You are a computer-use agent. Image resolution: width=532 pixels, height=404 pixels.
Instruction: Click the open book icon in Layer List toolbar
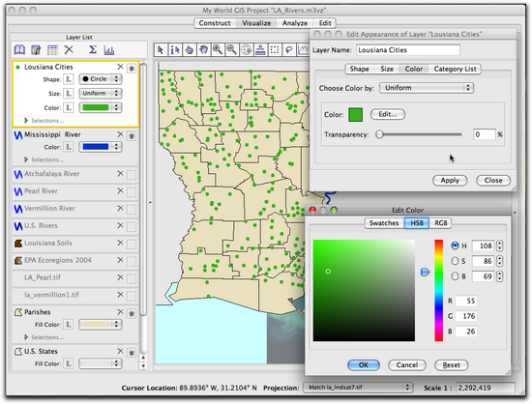[x=19, y=50]
